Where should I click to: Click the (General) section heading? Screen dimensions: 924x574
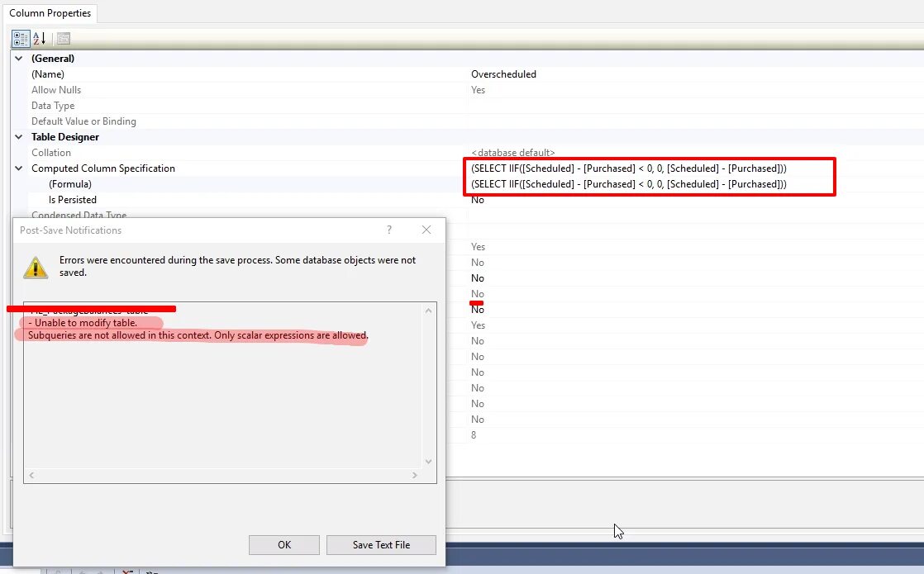coord(53,59)
